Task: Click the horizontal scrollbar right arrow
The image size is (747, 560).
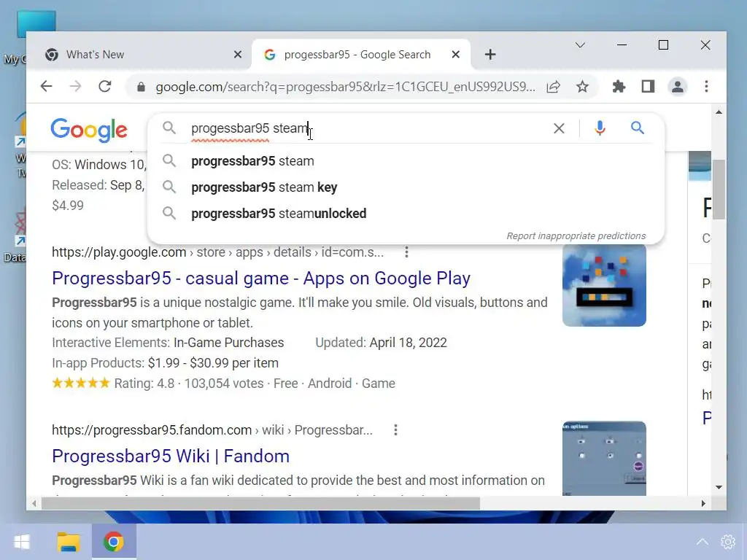Action: (x=703, y=503)
